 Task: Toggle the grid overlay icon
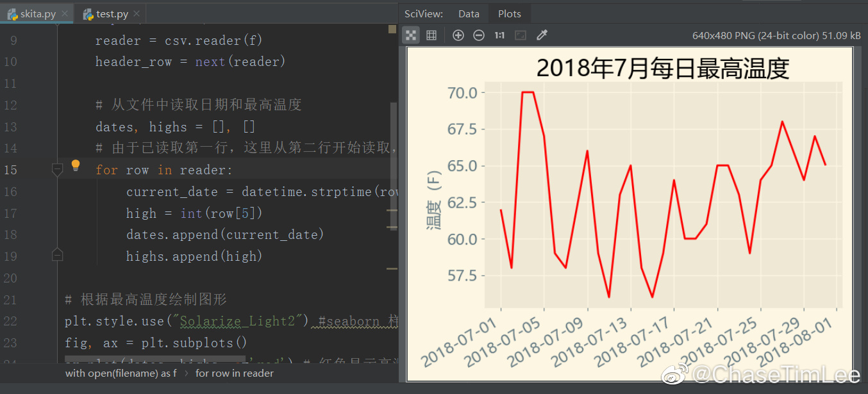(431, 35)
